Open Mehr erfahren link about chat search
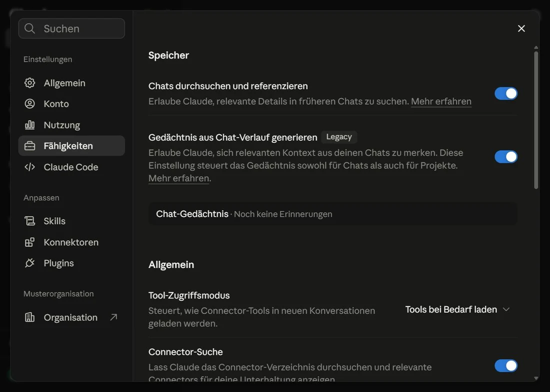This screenshot has height=392, width=550. coord(441,101)
